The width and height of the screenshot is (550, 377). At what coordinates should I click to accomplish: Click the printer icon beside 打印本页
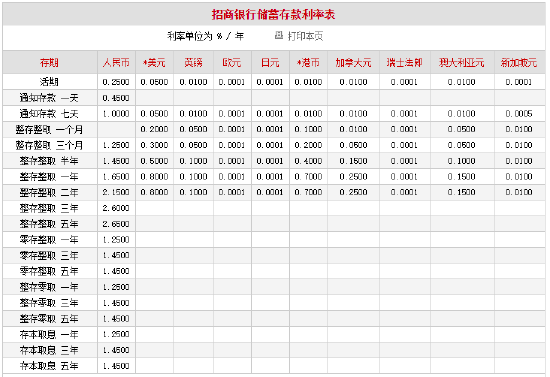tap(279, 35)
